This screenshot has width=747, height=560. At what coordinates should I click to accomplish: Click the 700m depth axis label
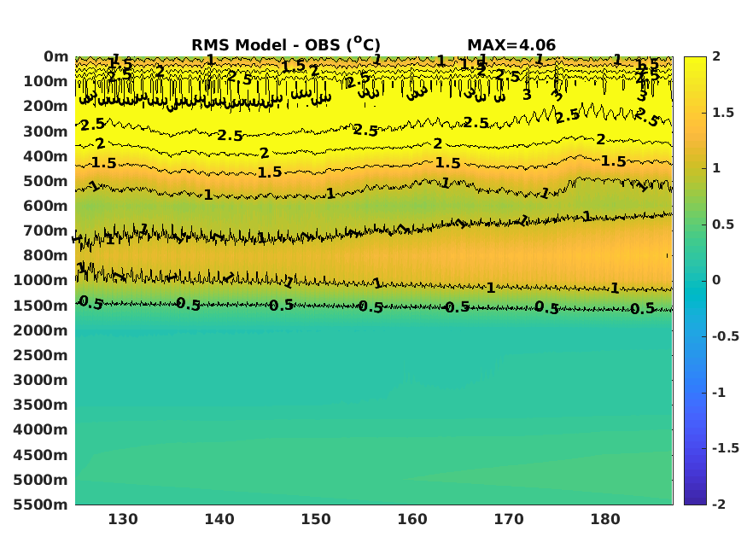point(46,230)
